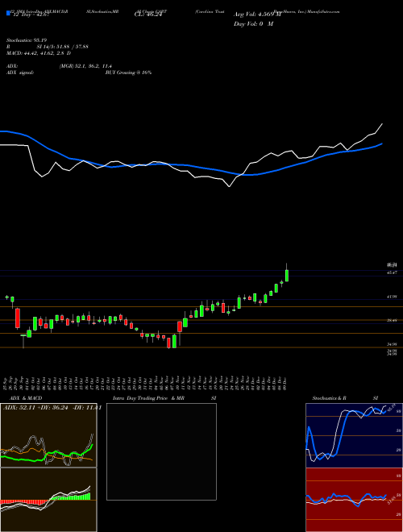Click the 'SI 14/3: 51.88 / 57.88' text

[x=63, y=47]
